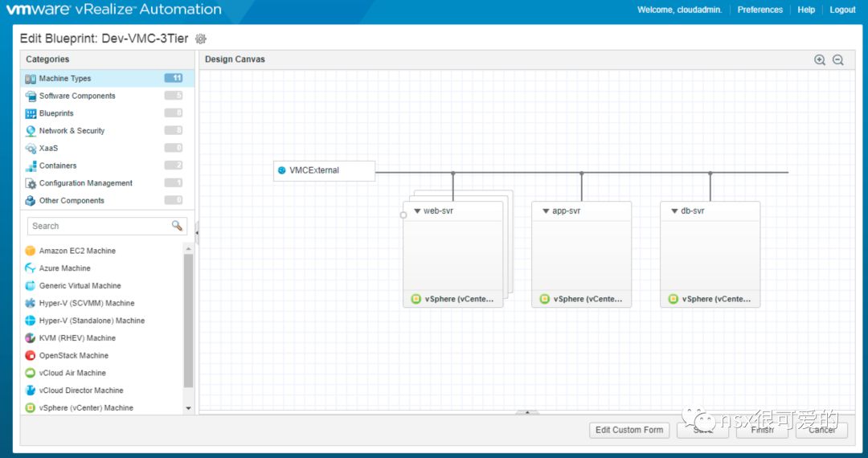Click the blueprint settings gear icon
Image resolution: width=868 pixels, height=458 pixels.
(x=201, y=39)
